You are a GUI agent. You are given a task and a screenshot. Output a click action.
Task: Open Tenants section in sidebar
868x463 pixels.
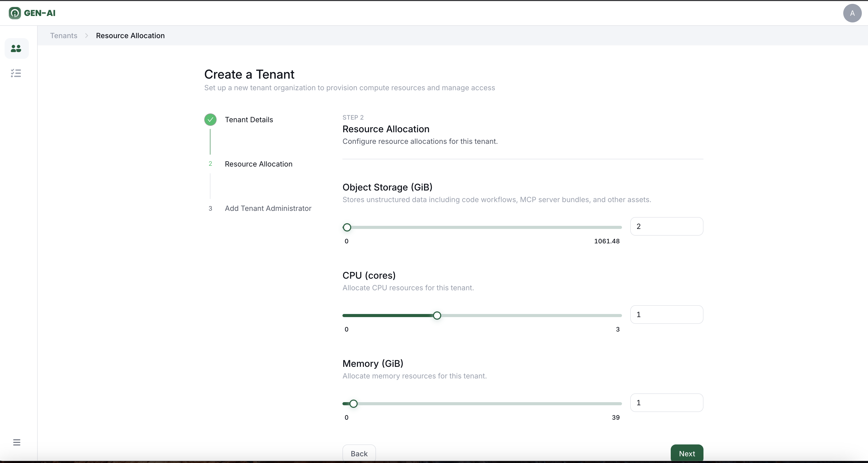[x=16, y=48]
